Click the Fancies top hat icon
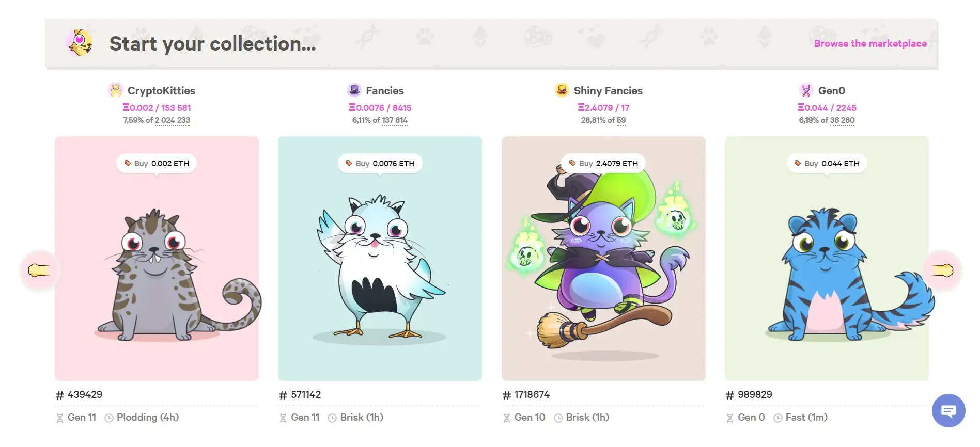Viewport: 980px width, 447px height. click(x=354, y=90)
